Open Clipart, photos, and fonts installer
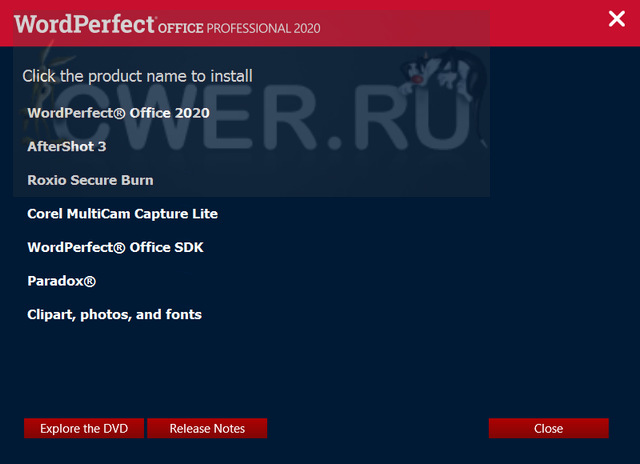 click(115, 315)
